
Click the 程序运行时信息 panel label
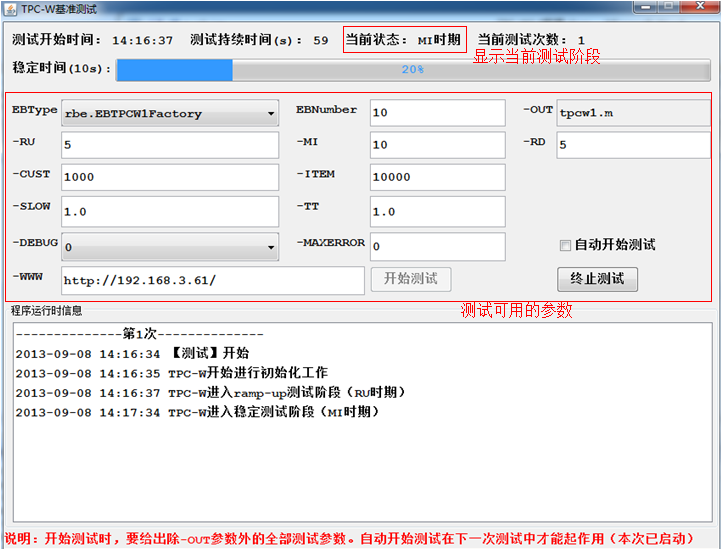click(46, 311)
